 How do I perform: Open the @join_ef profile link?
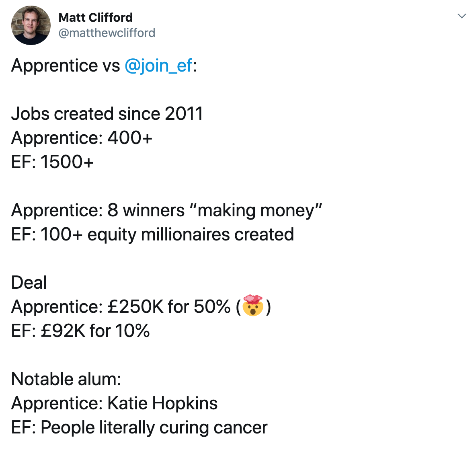(x=158, y=65)
